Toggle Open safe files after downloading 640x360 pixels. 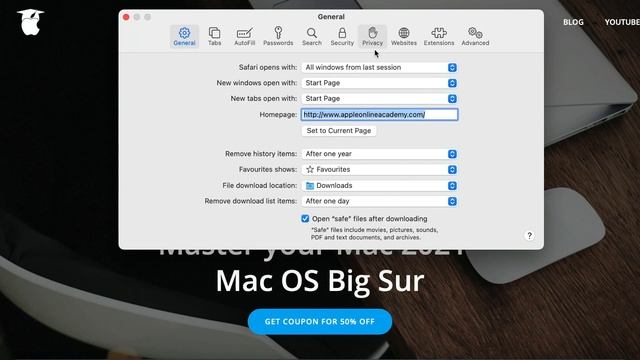tap(305, 219)
